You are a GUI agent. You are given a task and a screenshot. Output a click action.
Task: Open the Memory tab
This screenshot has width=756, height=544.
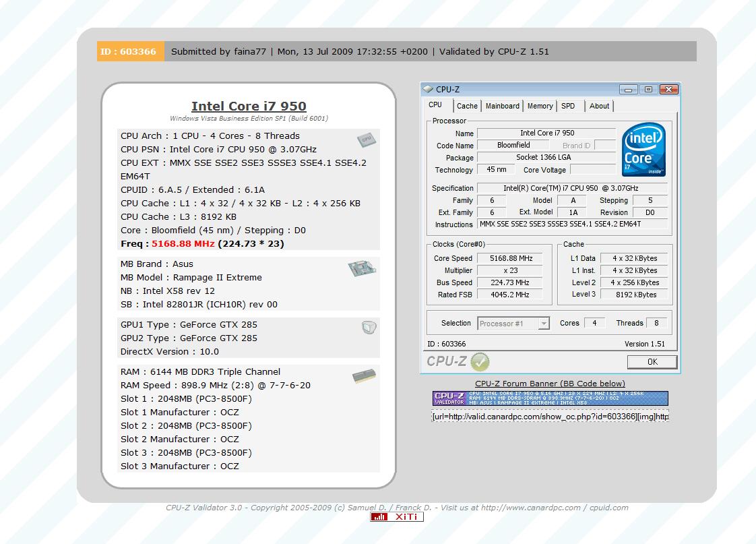[540, 106]
